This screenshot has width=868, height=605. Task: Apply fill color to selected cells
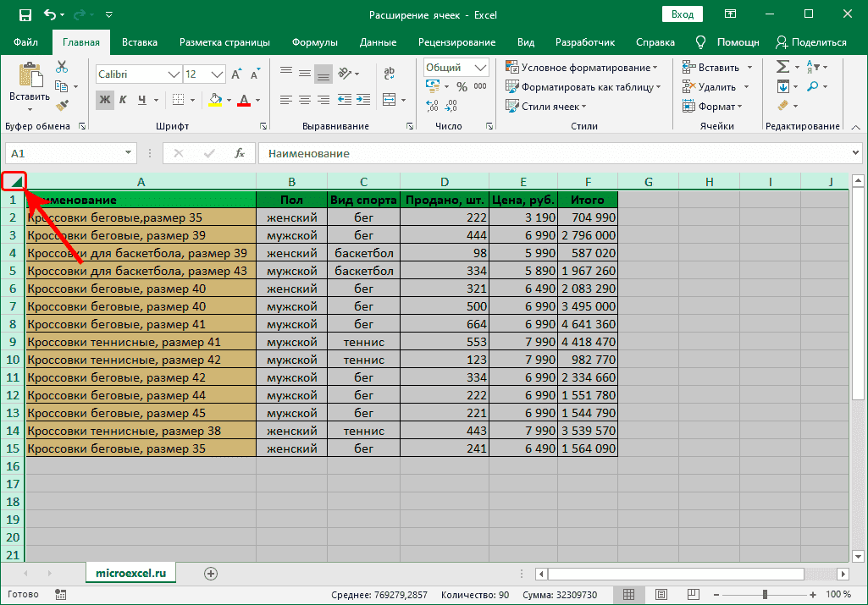point(216,99)
